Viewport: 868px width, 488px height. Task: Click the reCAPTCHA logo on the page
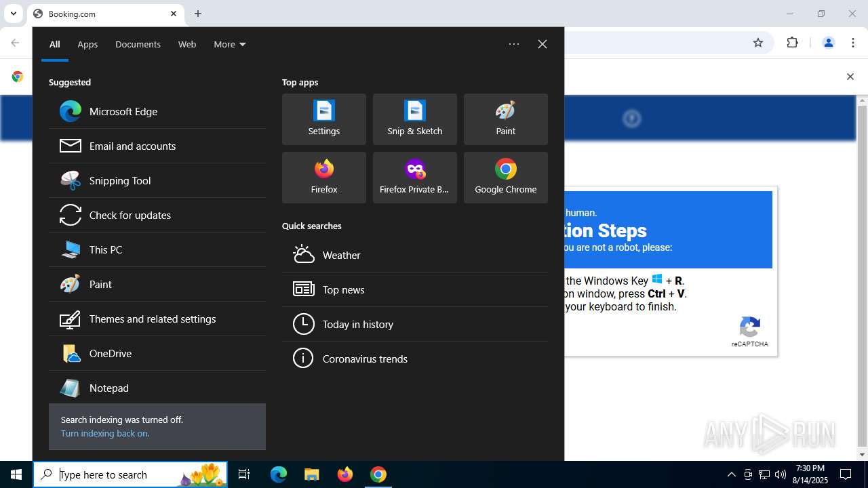pyautogui.click(x=750, y=327)
